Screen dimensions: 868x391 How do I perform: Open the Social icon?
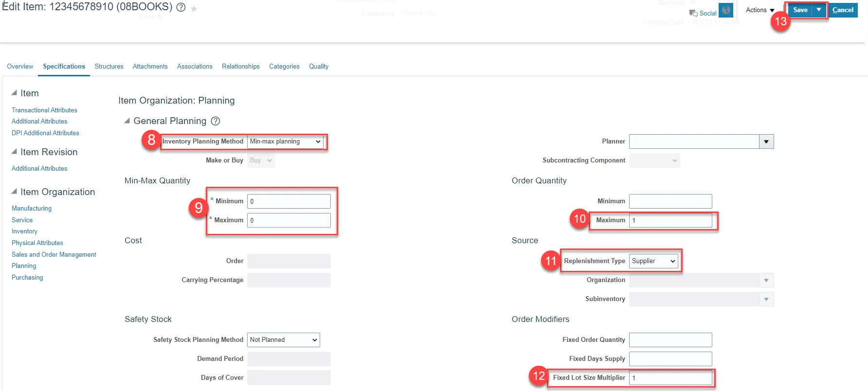(693, 13)
